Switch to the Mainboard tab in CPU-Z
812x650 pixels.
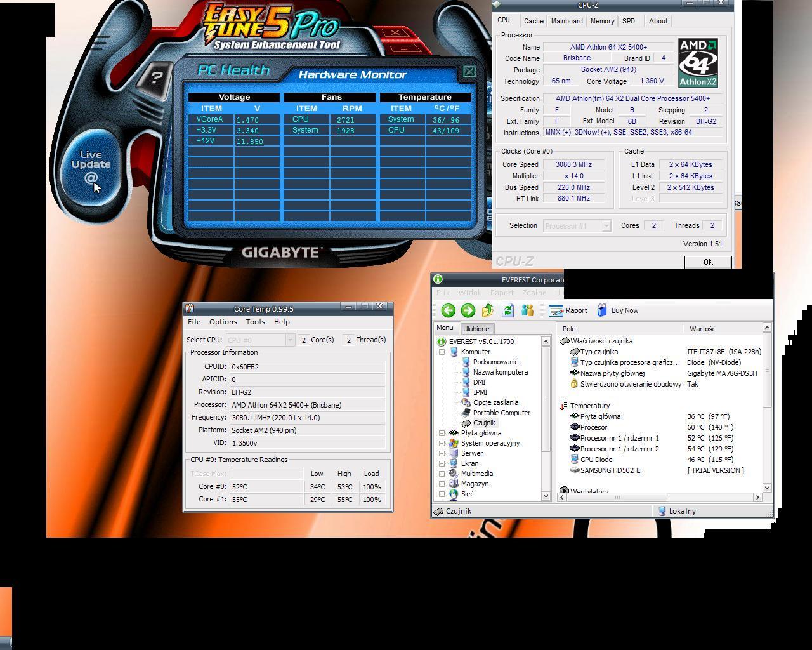point(566,21)
